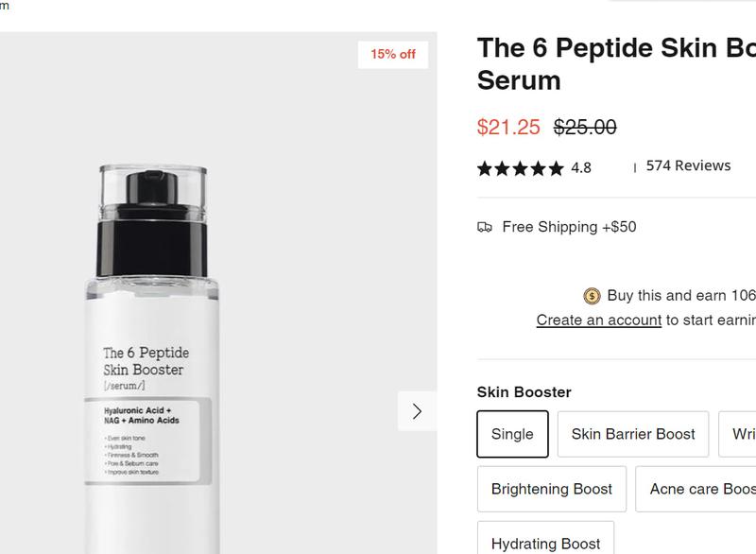The width and height of the screenshot is (756, 554).
Task: Select the Acne care Boost variant
Action: pyautogui.click(x=699, y=490)
